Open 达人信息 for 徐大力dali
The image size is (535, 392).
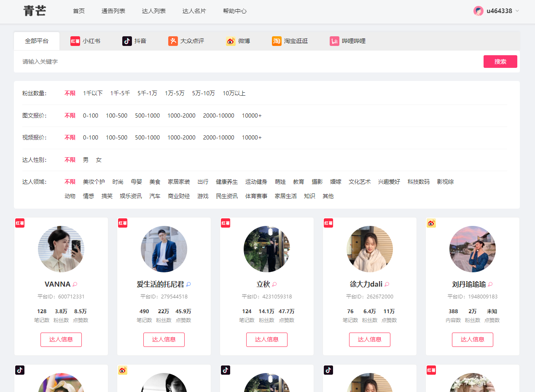(x=369, y=339)
